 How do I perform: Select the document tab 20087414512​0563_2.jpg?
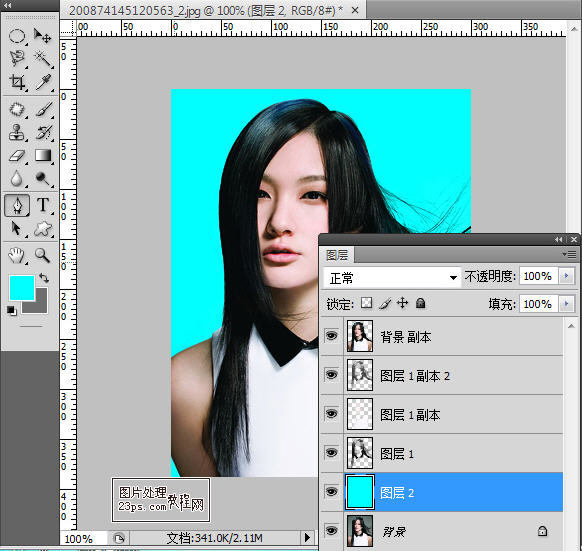(206, 10)
